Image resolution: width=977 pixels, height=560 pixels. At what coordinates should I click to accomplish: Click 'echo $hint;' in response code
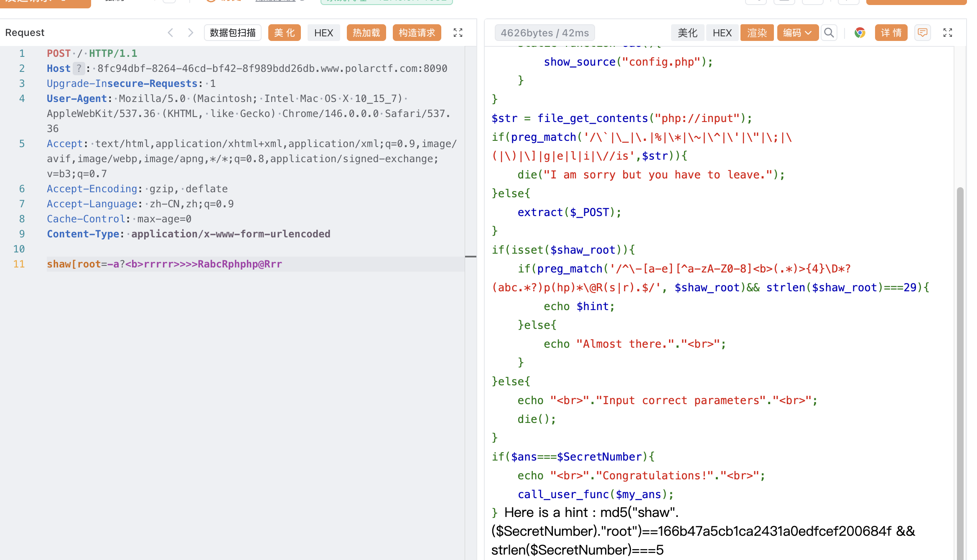click(579, 306)
